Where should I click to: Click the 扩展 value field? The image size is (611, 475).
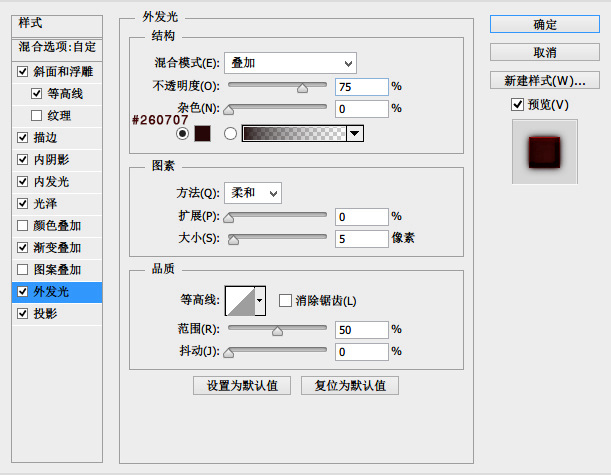click(362, 217)
